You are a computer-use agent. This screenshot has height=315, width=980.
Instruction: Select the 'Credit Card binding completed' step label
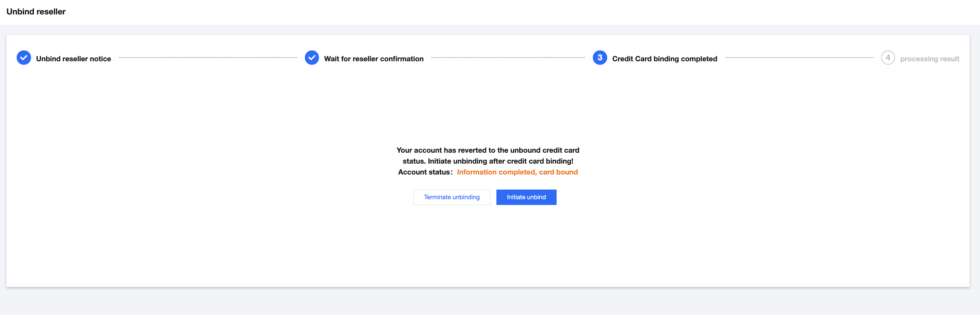[x=664, y=59]
